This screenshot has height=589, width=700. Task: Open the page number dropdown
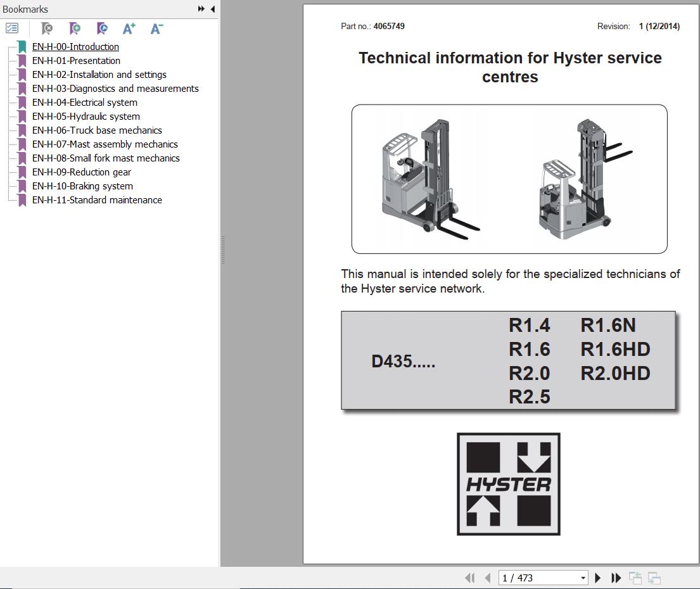[583, 578]
